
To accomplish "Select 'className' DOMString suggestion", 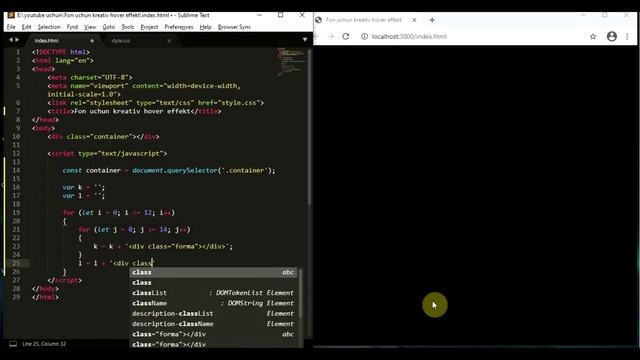I will coord(213,303).
